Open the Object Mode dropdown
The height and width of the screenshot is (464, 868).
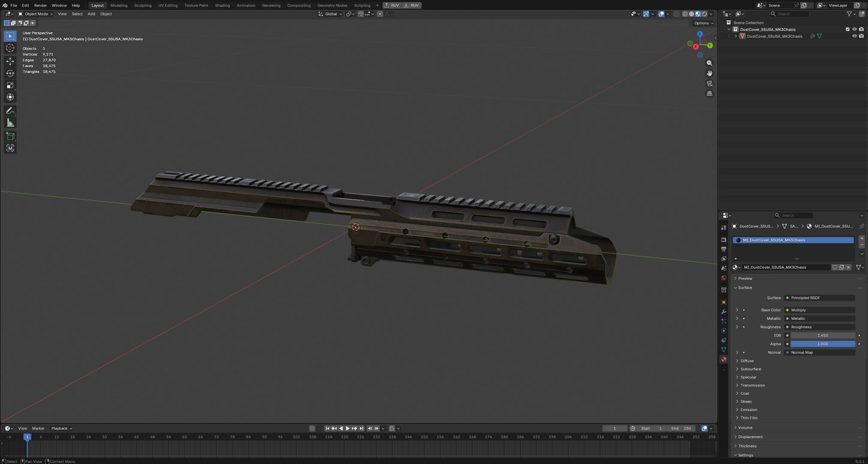pos(35,14)
